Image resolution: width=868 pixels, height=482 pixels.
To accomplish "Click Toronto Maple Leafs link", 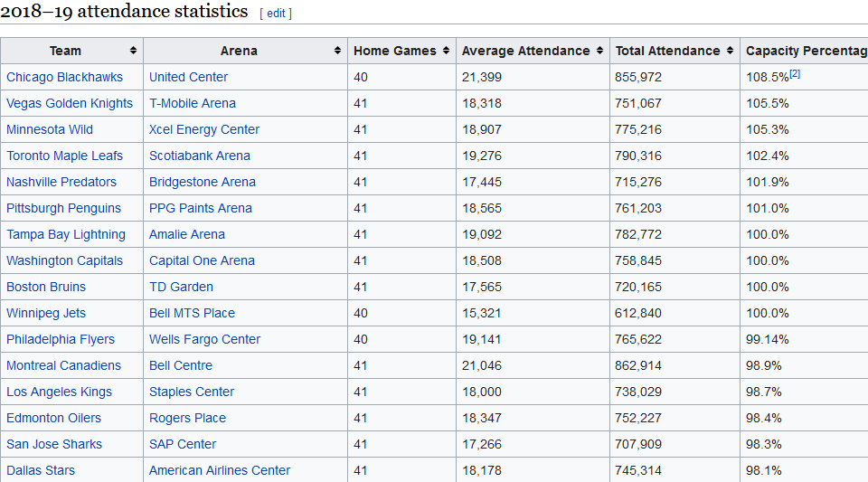I will click(64, 156).
